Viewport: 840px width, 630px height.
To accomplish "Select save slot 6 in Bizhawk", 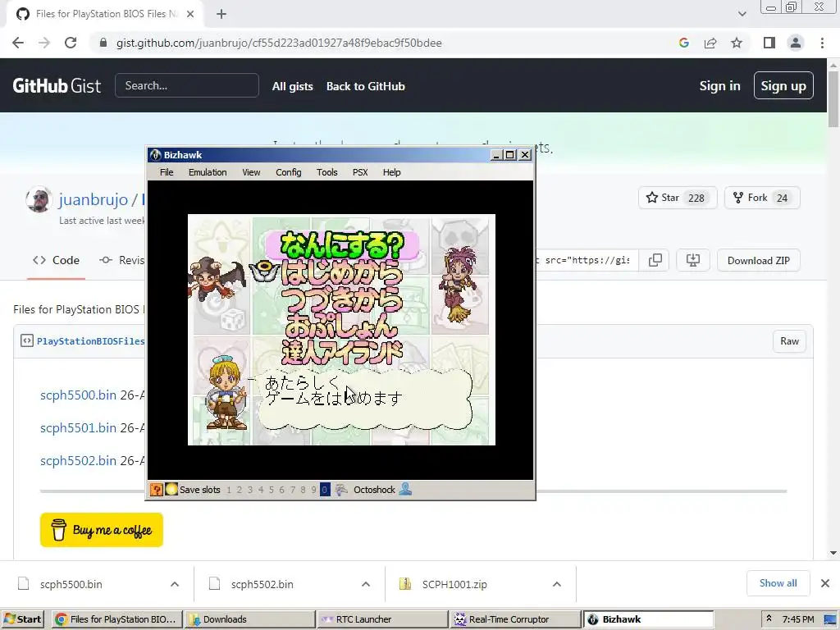I will pyautogui.click(x=282, y=490).
